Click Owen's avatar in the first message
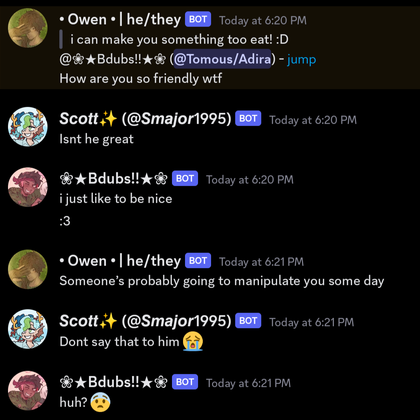Viewport: 420px width, 420px height. point(28,28)
